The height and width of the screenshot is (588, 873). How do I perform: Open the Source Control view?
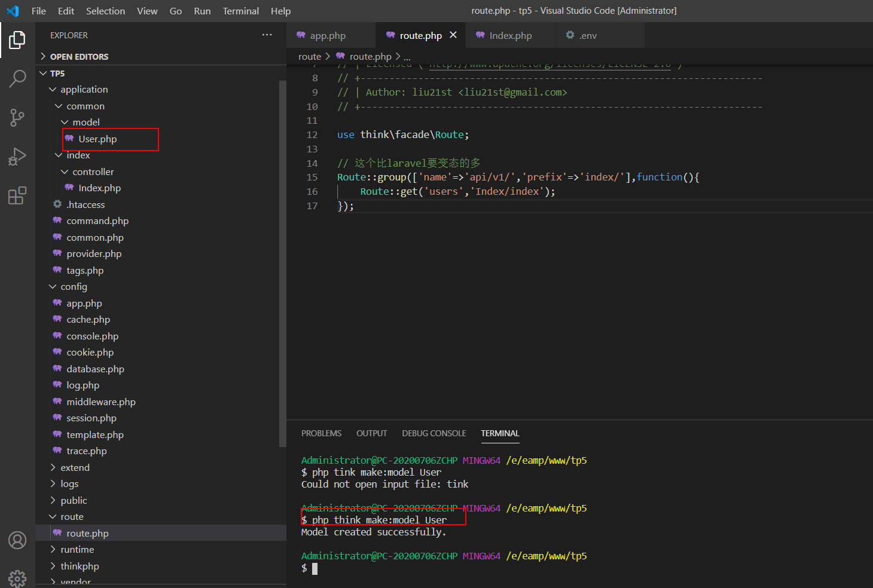point(17,117)
